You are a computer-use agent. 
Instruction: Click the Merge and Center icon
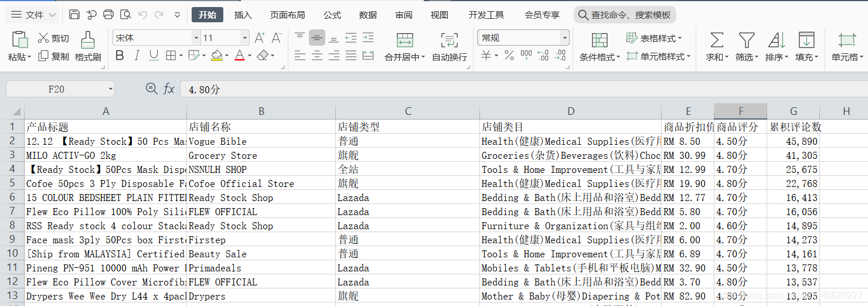tap(404, 40)
